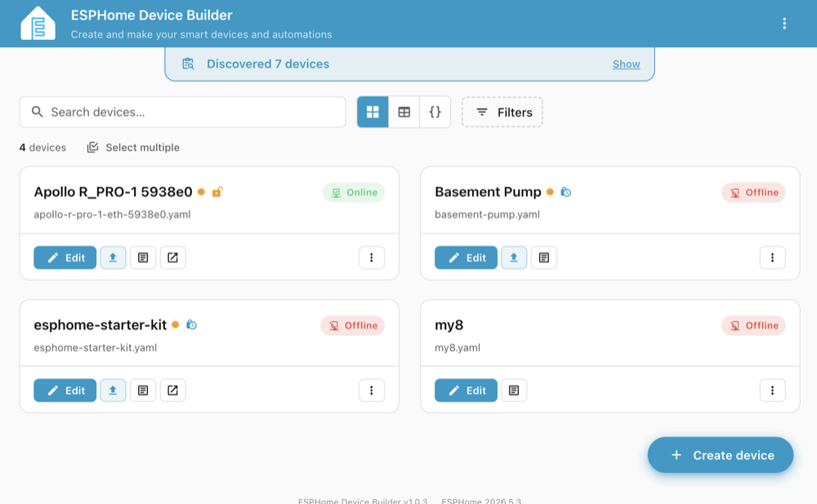
Task: Upload firmware to Basement Pump
Action: pos(514,257)
